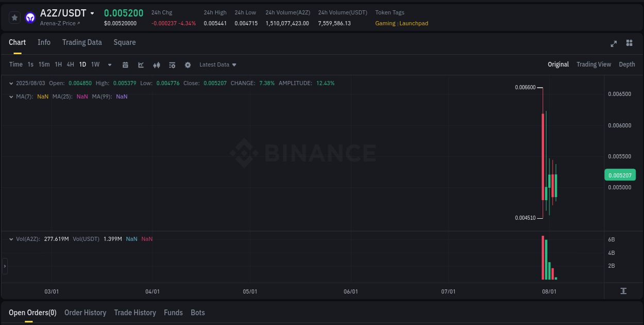Open the date range picker icon
The width and height of the screenshot is (644, 325).
click(x=126, y=64)
